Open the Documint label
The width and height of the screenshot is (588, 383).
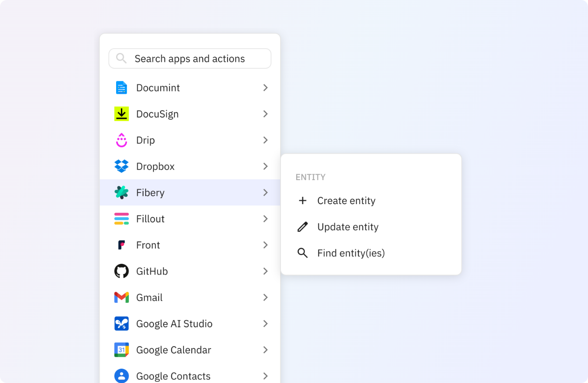(158, 87)
